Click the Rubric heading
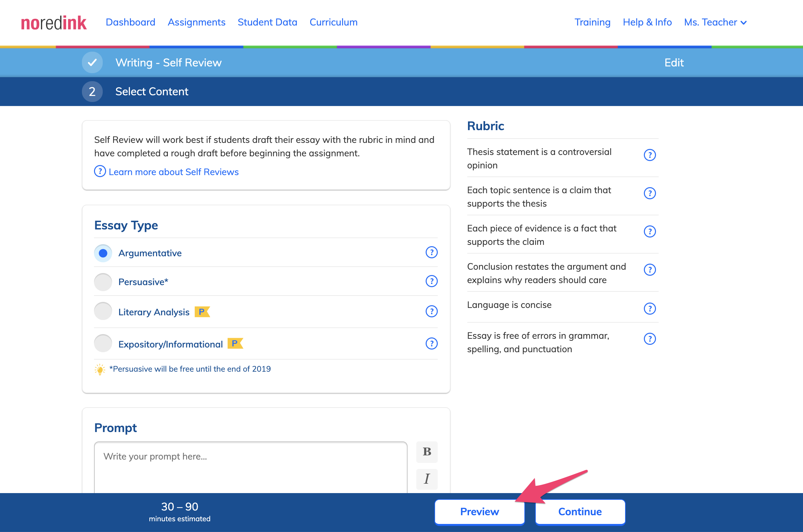 [485, 126]
